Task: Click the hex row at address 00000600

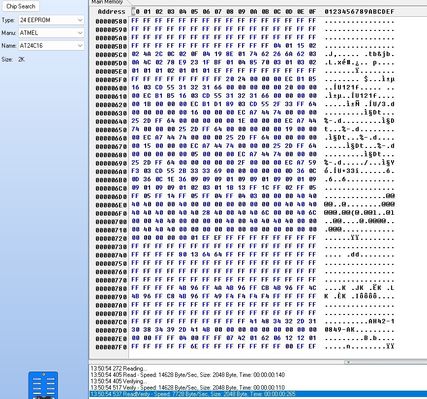Action: point(245,88)
